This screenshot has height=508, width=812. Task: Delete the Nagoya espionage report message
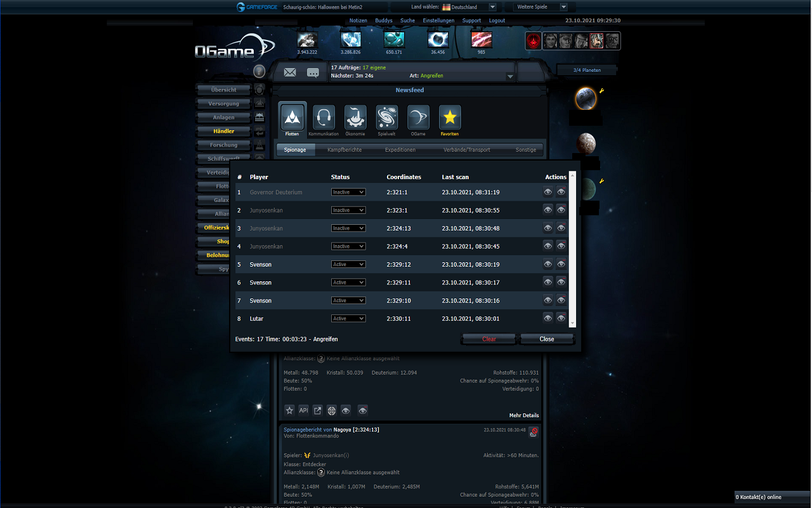tap(534, 432)
